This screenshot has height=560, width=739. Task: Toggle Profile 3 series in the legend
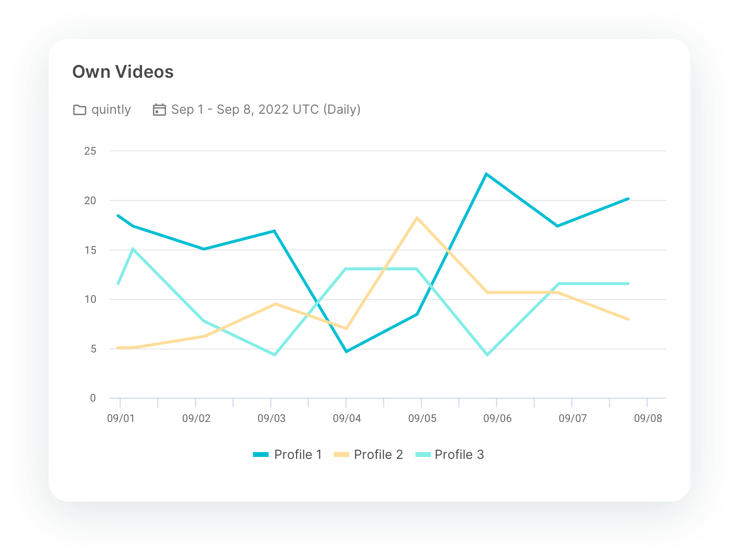coord(449,455)
